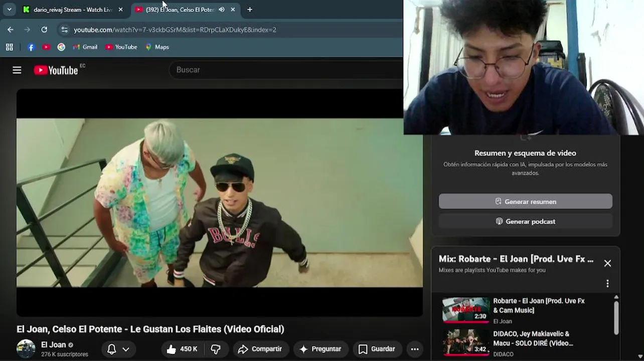Open notification bell subscription dropdown
Screen dimensions: 644x361
(x=118, y=349)
